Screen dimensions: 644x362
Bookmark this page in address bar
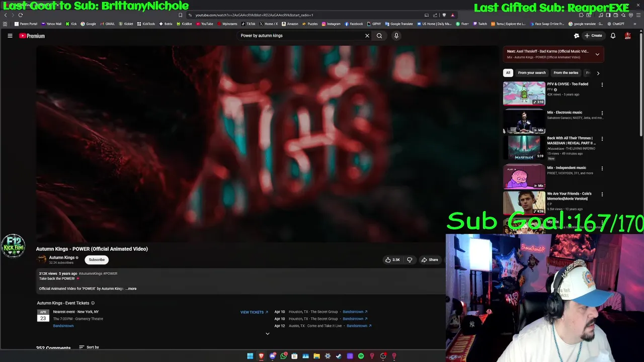(180, 15)
